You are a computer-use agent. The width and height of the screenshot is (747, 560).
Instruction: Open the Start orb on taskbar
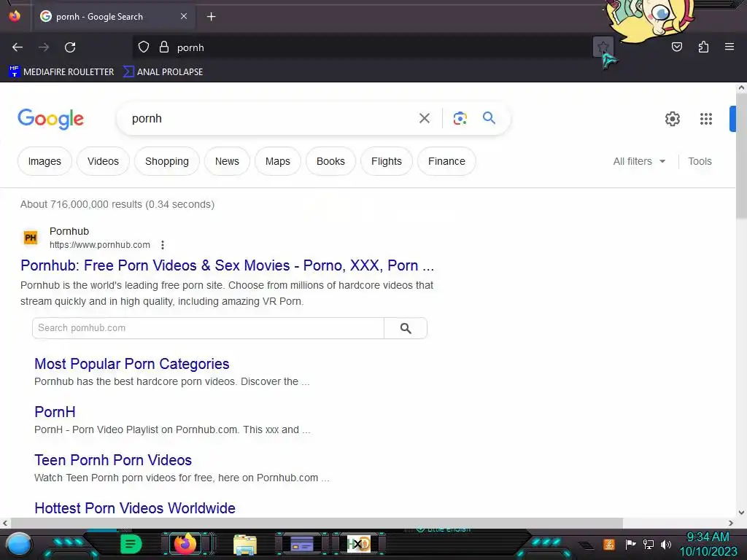pos(19,545)
